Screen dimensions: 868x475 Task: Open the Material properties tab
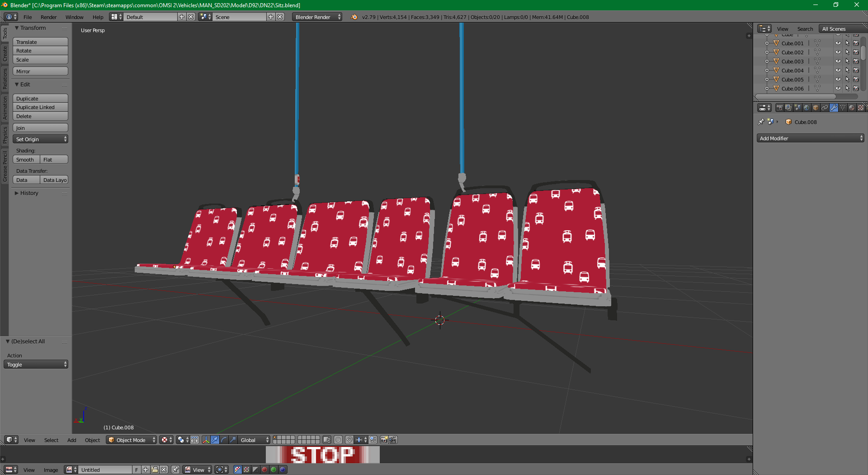click(852, 108)
